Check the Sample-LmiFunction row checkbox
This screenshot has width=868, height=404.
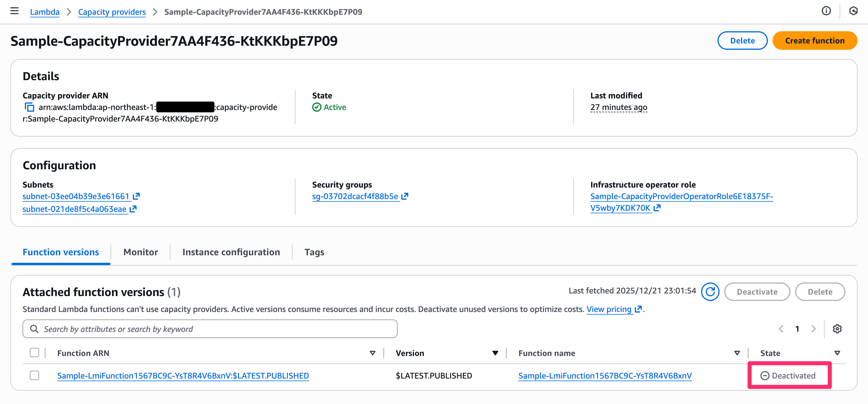point(34,375)
